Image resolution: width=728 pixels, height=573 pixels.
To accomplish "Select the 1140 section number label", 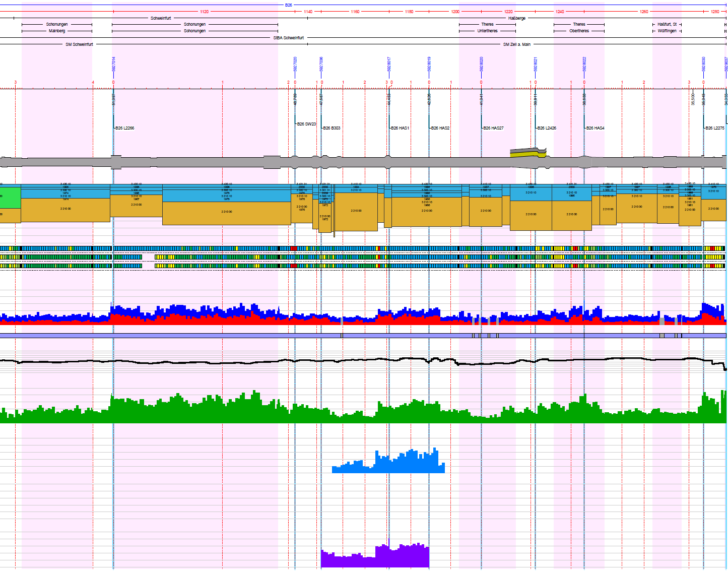I will click(308, 12).
